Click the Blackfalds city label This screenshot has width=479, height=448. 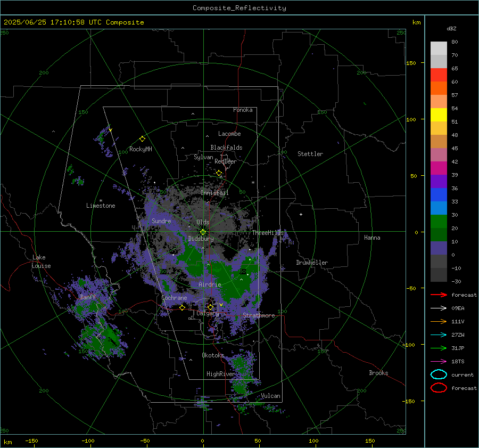(x=226, y=148)
